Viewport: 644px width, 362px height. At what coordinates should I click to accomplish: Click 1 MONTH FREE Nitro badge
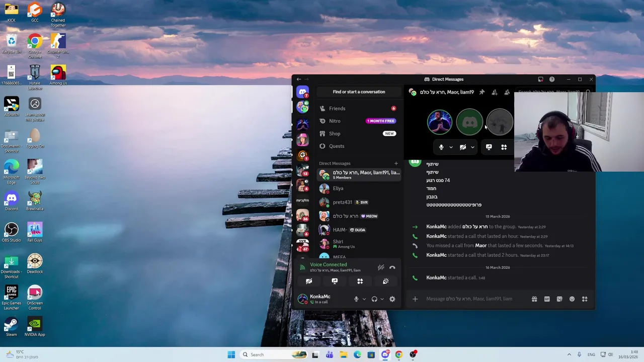[x=381, y=121]
